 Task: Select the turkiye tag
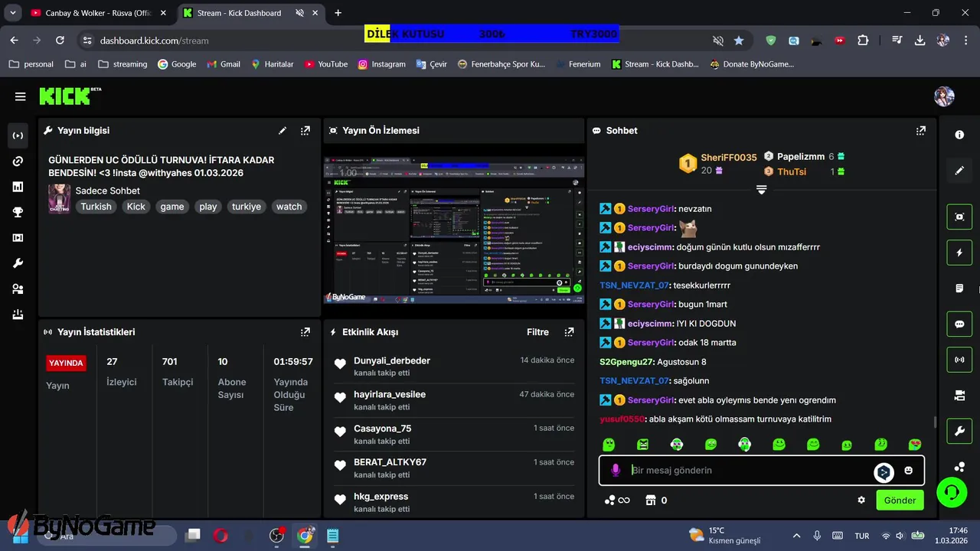pos(247,207)
